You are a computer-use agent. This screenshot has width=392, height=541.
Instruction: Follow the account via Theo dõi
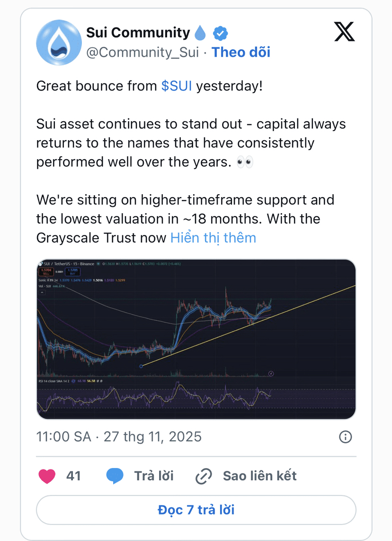coord(241,52)
